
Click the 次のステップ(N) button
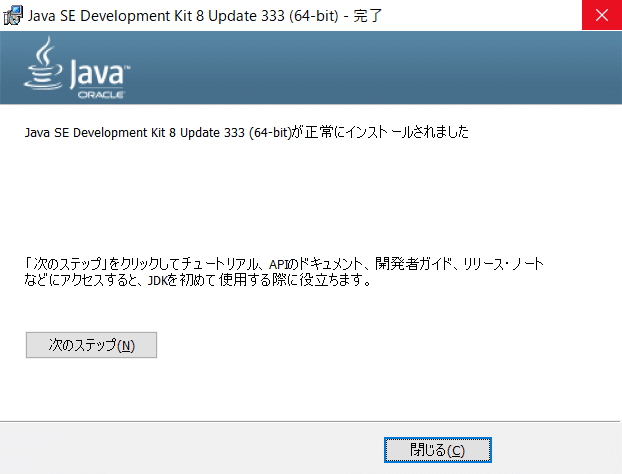point(91,345)
